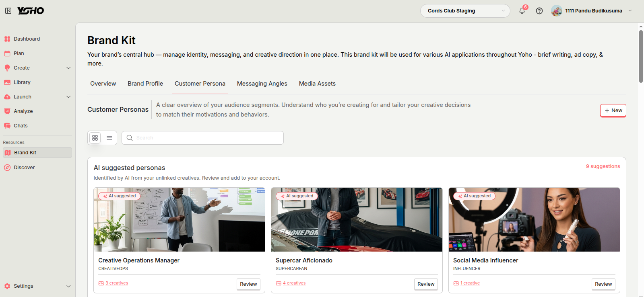644x297 pixels.
Task: Review Supercar Aficionado persona
Action: pos(426,284)
